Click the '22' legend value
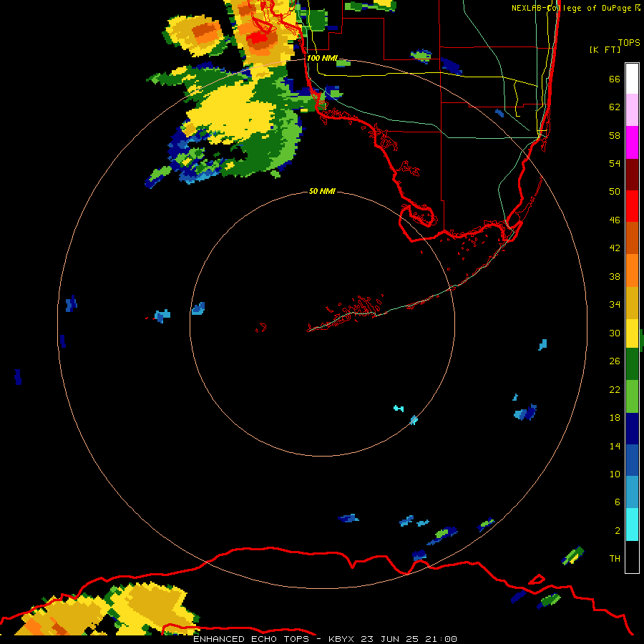The image size is (644, 644). click(615, 389)
